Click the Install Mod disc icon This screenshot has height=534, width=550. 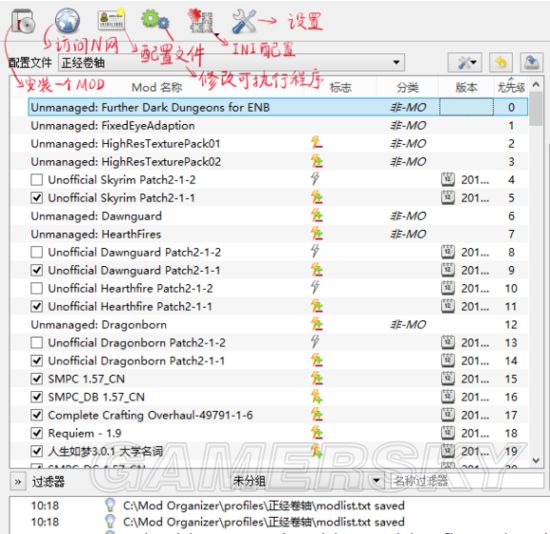click(22, 22)
